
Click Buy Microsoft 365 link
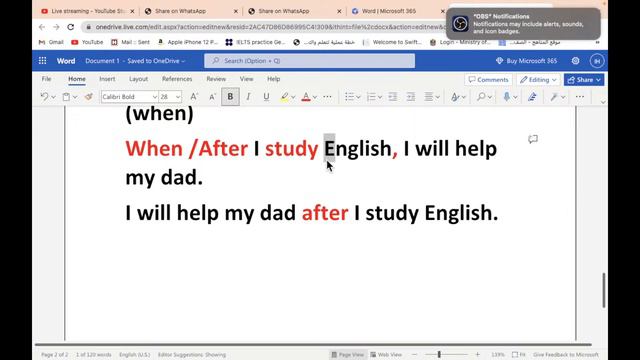point(527,61)
